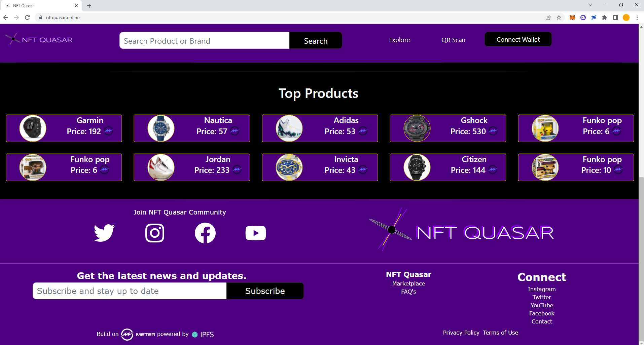Open the Terms of Use link
The image size is (644, 345).
pos(500,333)
